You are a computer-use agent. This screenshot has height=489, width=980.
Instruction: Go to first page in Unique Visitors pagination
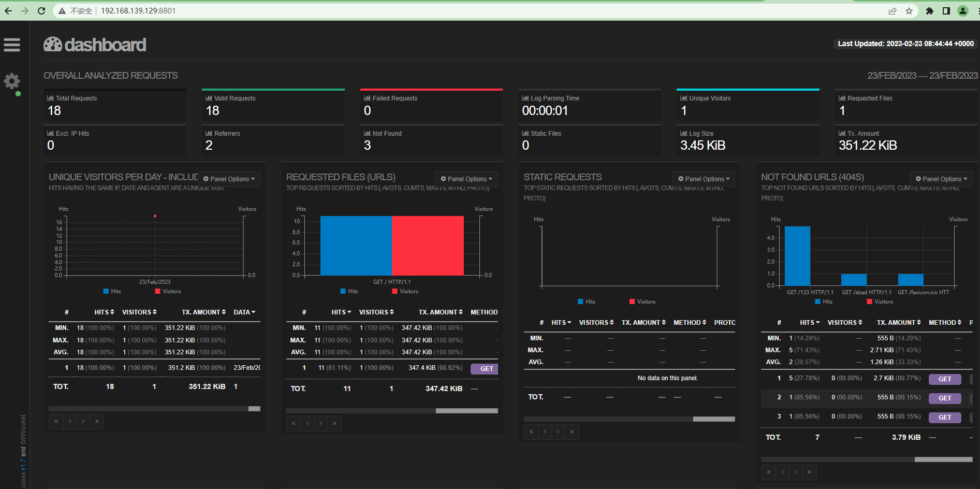[56, 422]
